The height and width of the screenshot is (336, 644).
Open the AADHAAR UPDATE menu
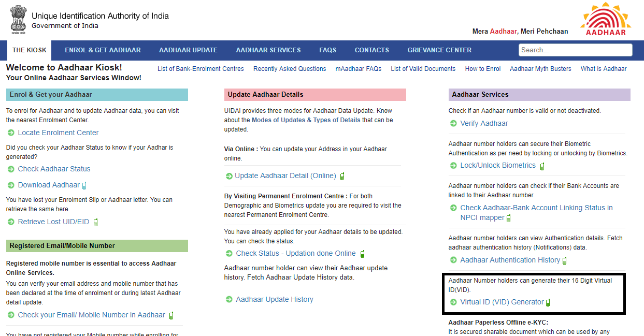coord(188,50)
